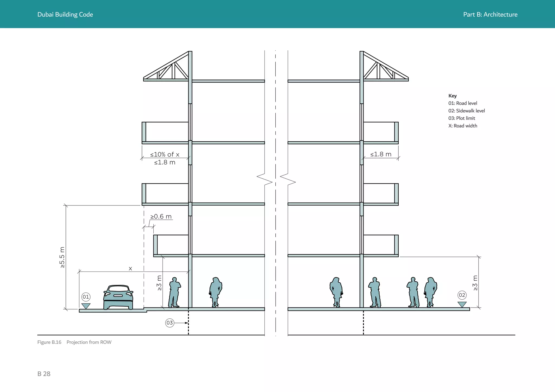The image size is (555, 392).
Task: Click the triangle under the 02 marker
Action: [x=462, y=305]
